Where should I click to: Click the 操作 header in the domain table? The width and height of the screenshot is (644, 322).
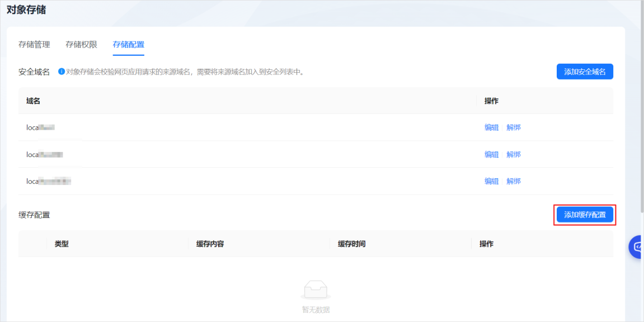point(492,101)
